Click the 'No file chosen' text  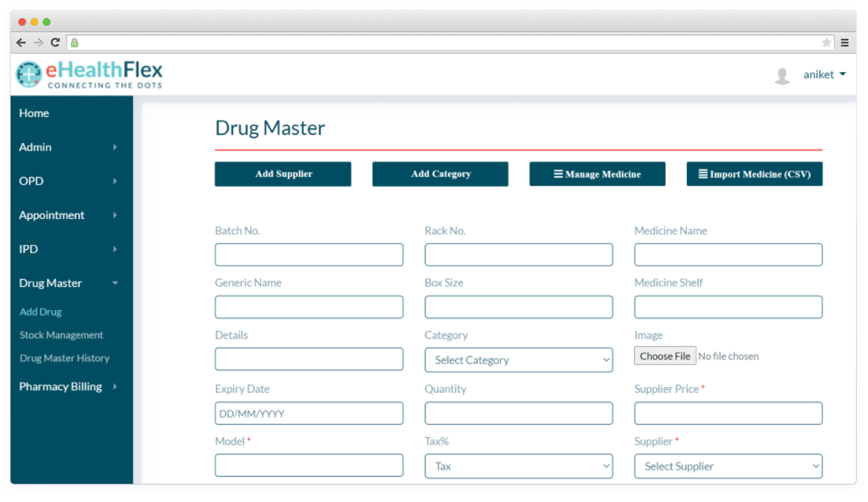pyautogui.click(x=728, y=356)
